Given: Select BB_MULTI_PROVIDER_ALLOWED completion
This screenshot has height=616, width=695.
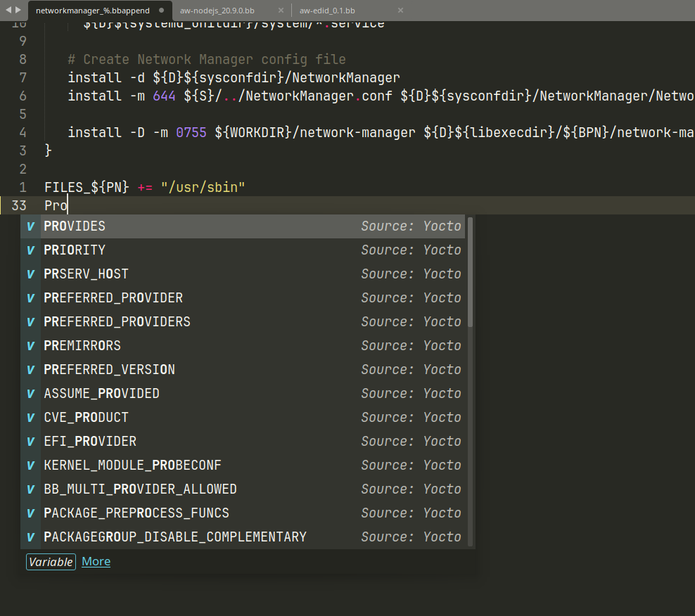Looking at the screenshot, I should pyautogui.click(x=243, y=489).
